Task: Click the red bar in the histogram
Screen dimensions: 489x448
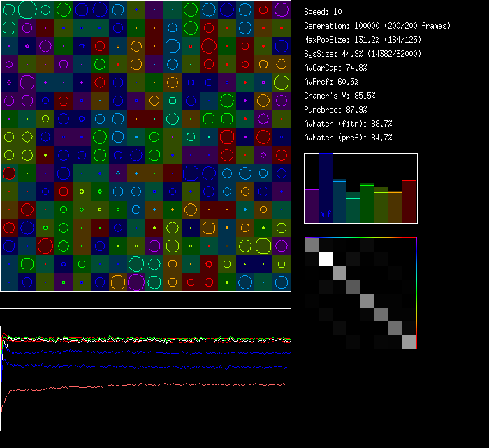Action: 409,201
